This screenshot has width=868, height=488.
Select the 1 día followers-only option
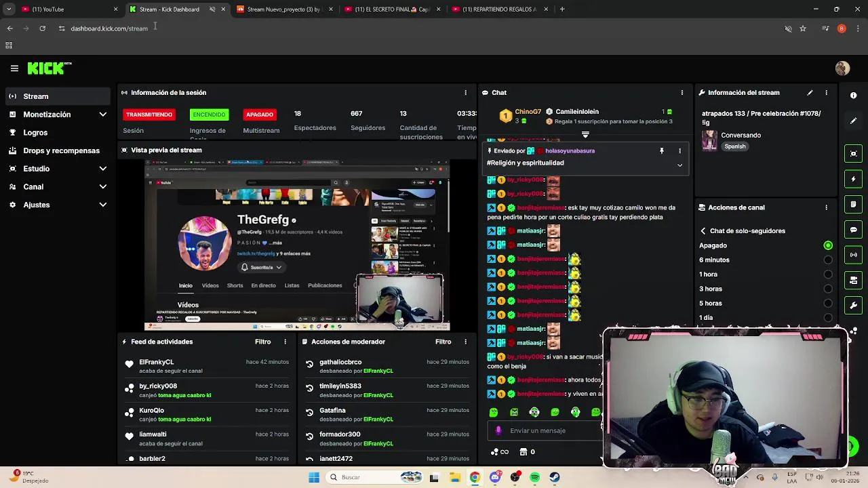click(828, 318)
